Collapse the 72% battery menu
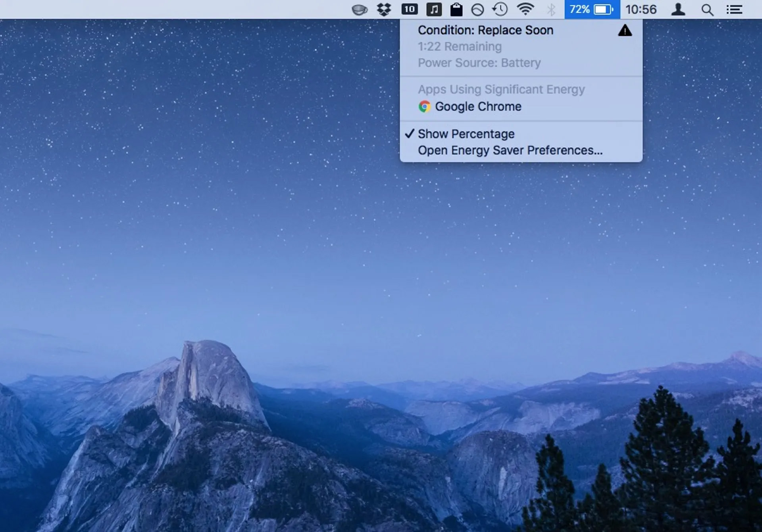 (592, 10)
